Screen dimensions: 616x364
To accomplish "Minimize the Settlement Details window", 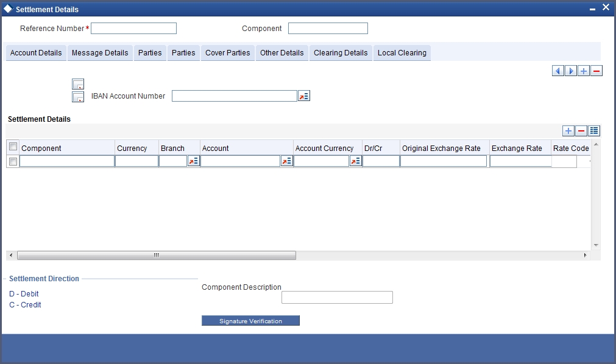I will (x=592, y=9).
